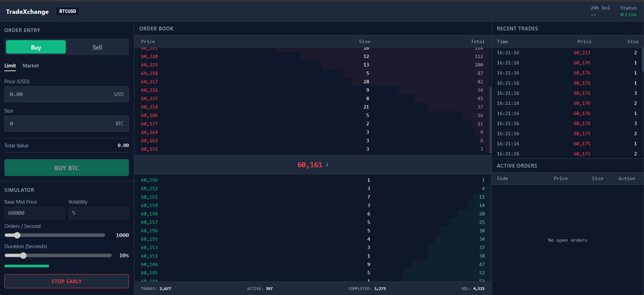Adjust the Orders / Second slider

tap(55, 235)
